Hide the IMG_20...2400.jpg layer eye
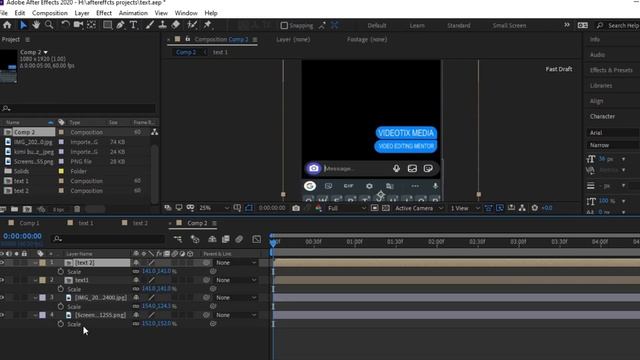640x360 pixels. (x=2, y=298)
